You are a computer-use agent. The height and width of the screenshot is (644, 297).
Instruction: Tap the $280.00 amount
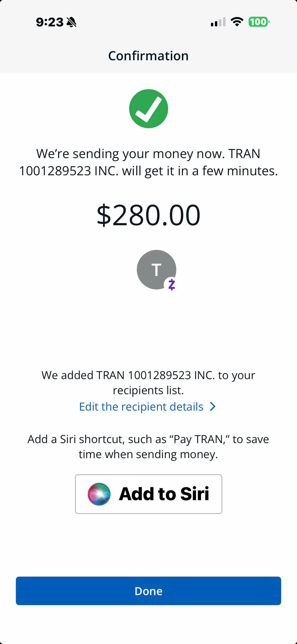point(148,215)
